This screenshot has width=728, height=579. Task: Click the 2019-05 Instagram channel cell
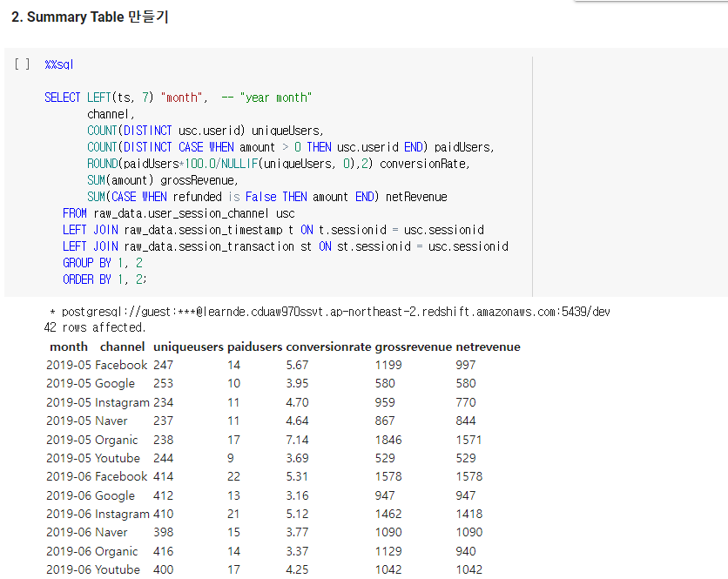[x=122, y=402]
